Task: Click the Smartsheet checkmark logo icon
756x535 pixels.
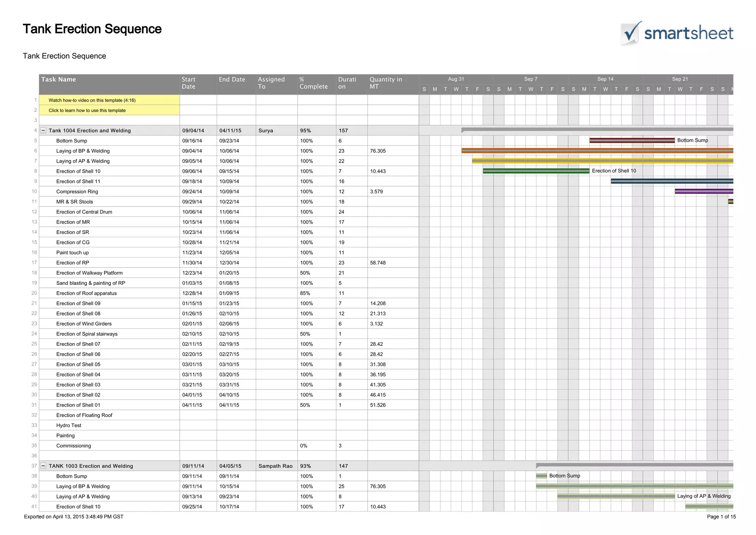Action: pos(631,33)
